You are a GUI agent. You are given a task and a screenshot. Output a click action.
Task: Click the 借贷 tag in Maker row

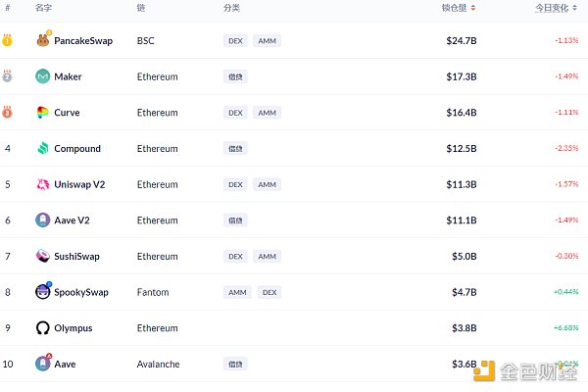click(235, 76)
